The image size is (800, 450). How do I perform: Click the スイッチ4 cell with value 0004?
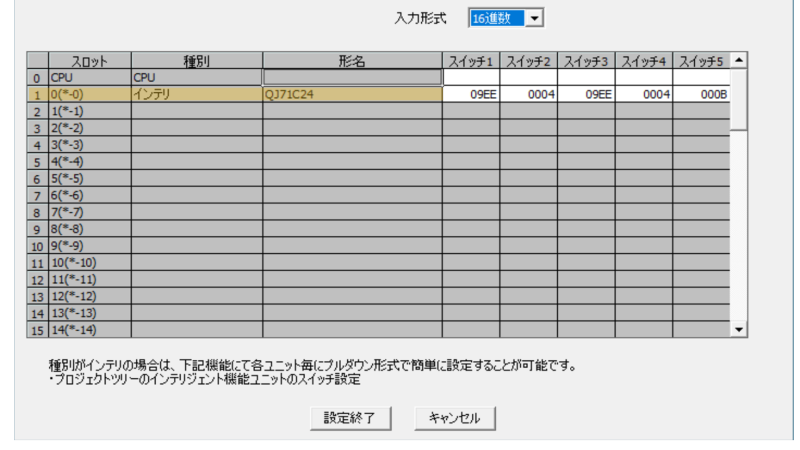[x=644, y=94]
